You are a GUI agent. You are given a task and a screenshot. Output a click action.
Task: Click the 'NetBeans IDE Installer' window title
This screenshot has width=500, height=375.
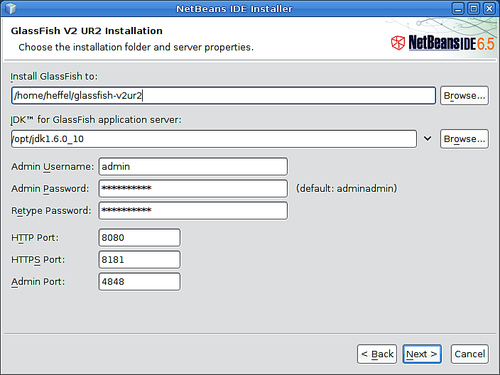pyautogui.click(x=234, y=9)
